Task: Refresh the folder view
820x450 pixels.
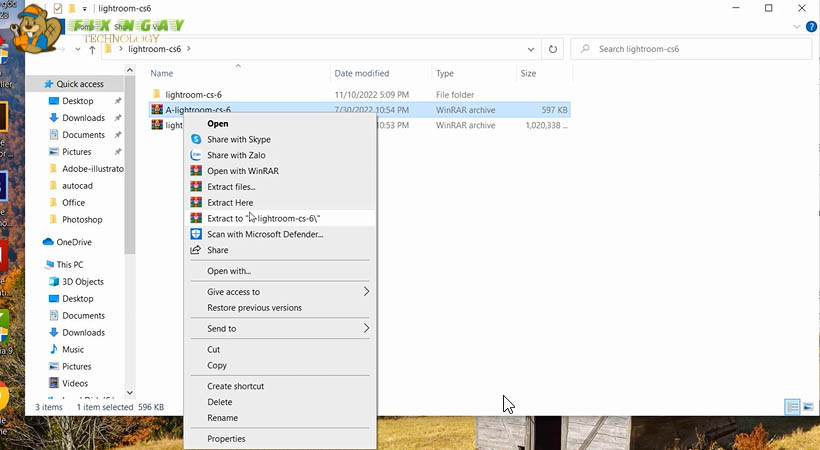Action: click(552, 49)
